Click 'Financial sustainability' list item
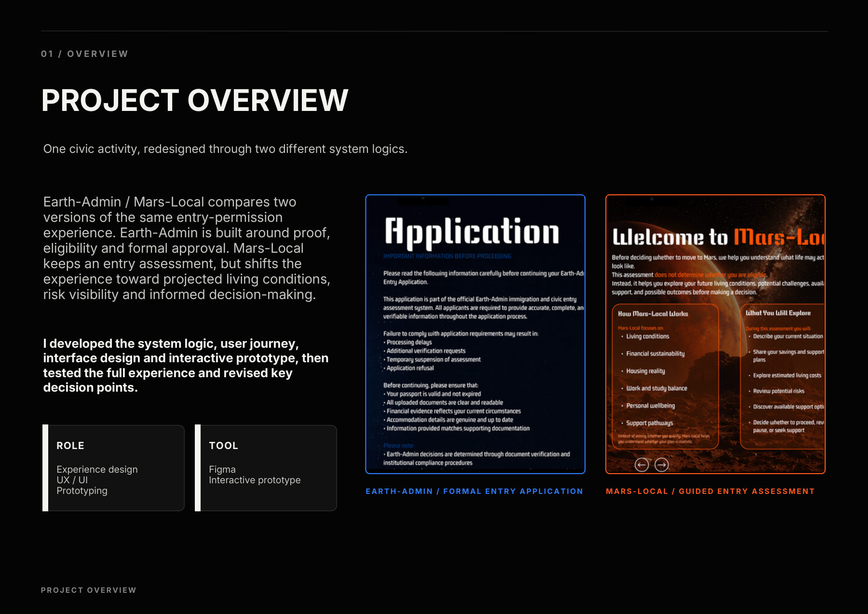This screenshot has width=868, height=614. click(655, 354)
